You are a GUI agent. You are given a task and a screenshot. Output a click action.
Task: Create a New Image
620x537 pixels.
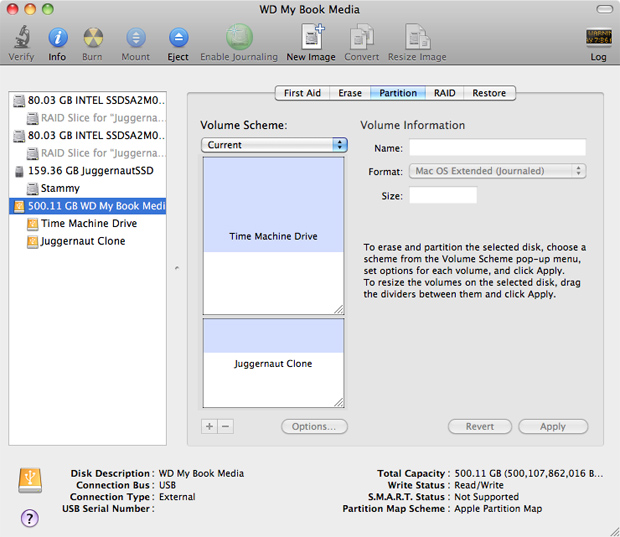click(312, 37)
